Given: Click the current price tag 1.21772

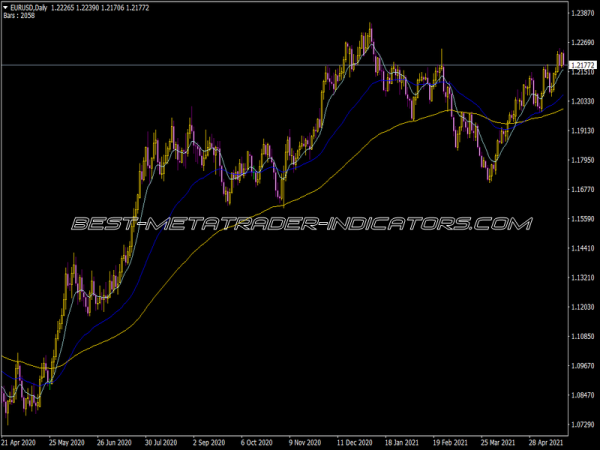Looking at the screenshot, I should (x=582, y=65).
